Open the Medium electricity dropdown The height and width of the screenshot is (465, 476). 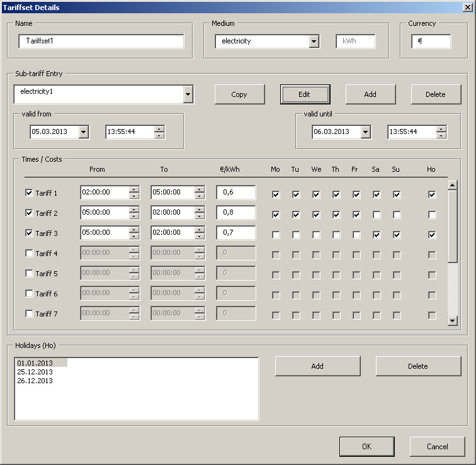click(x=314, y=42)
